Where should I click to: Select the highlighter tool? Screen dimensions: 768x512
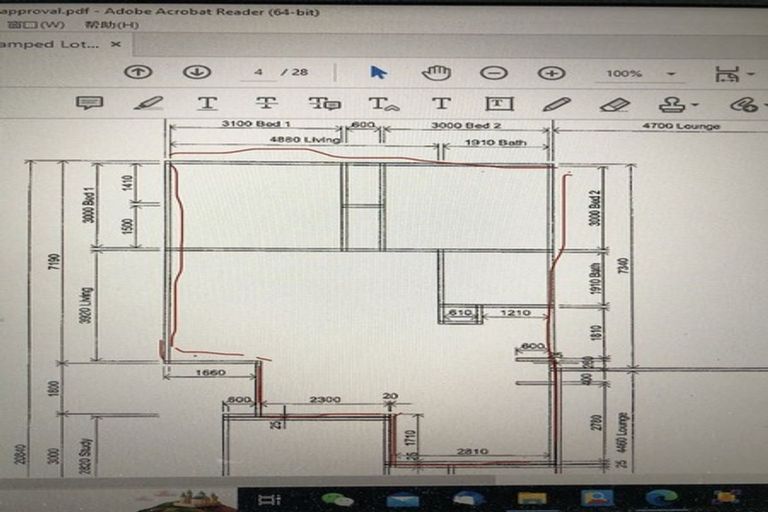coord(148,103)
